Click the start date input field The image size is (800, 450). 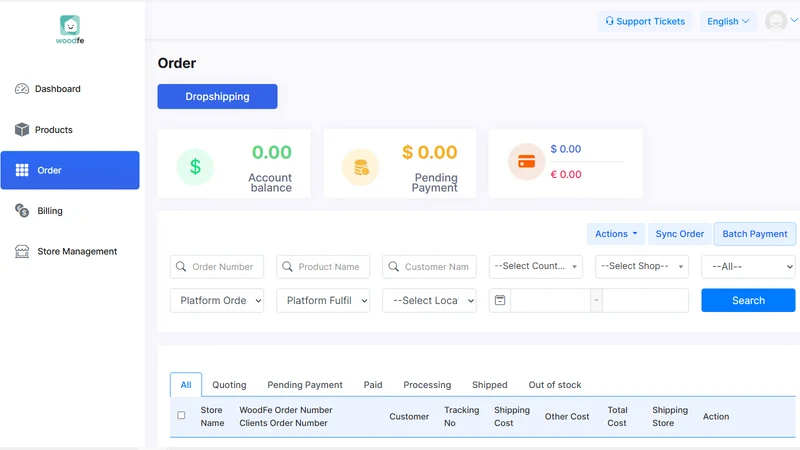click(x=551, y=301)
